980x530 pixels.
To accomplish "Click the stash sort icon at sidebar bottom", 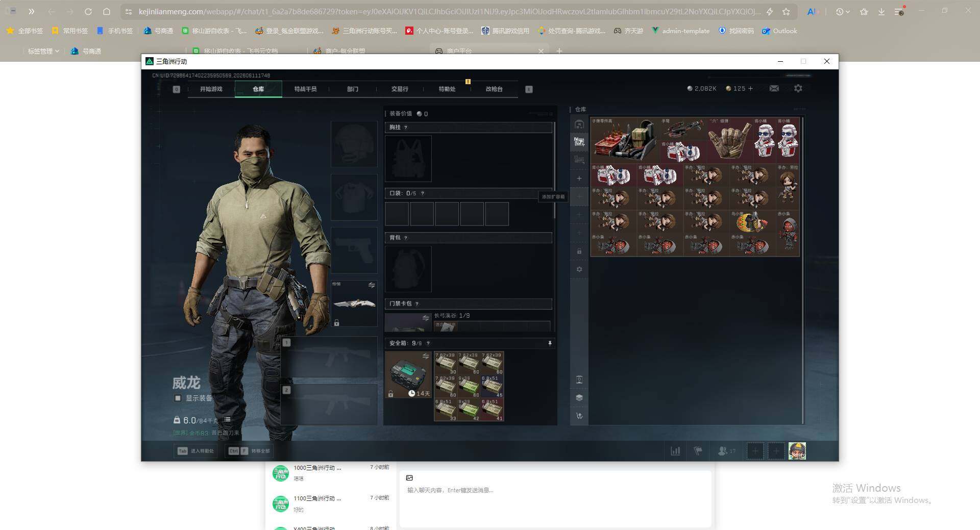I will coord(579,416).
